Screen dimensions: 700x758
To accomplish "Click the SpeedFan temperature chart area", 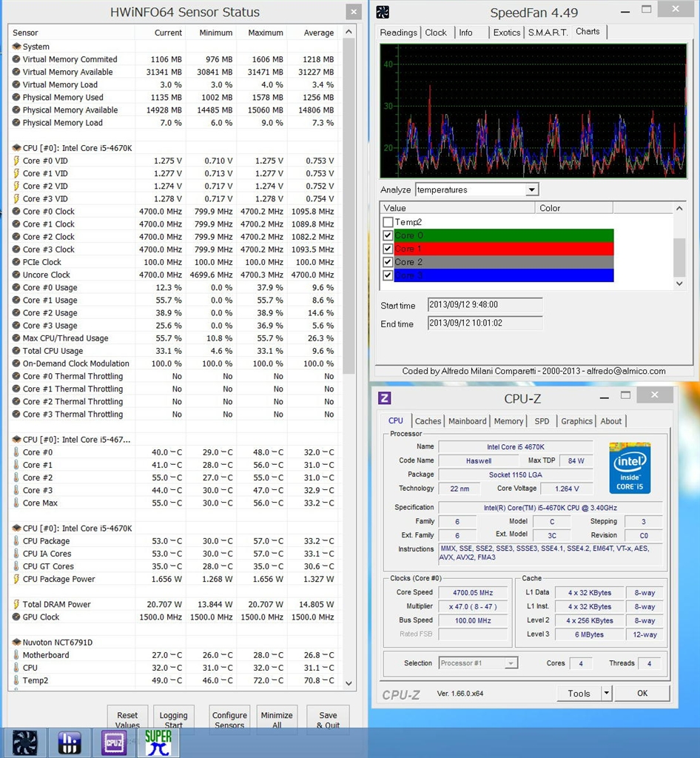I will click(x=534, y=111).
